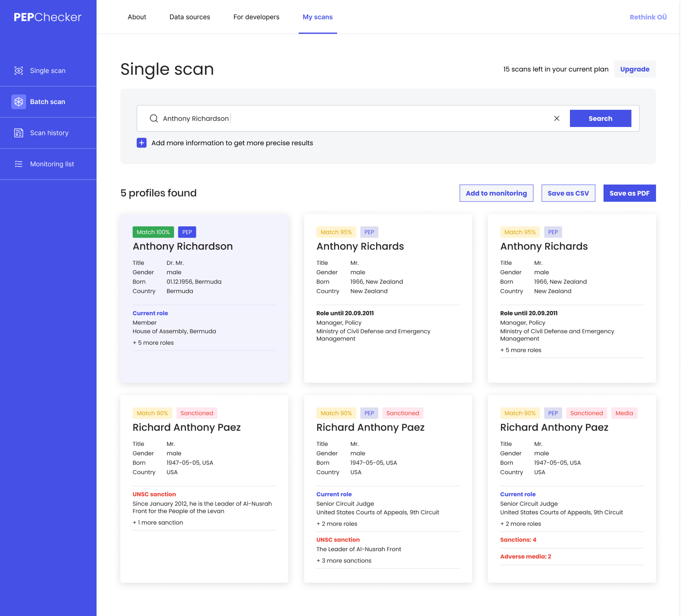Screen dimensions: 681x616
Task: Expand + 5 more roles on Anthony Richards card
Action: tap(520, 350)
